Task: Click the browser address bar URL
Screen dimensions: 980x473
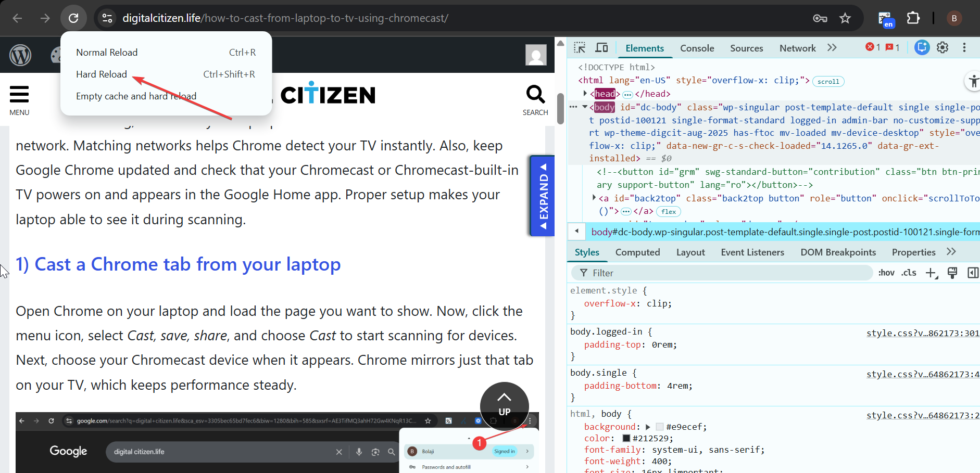Action: click(x=285, y=18)
